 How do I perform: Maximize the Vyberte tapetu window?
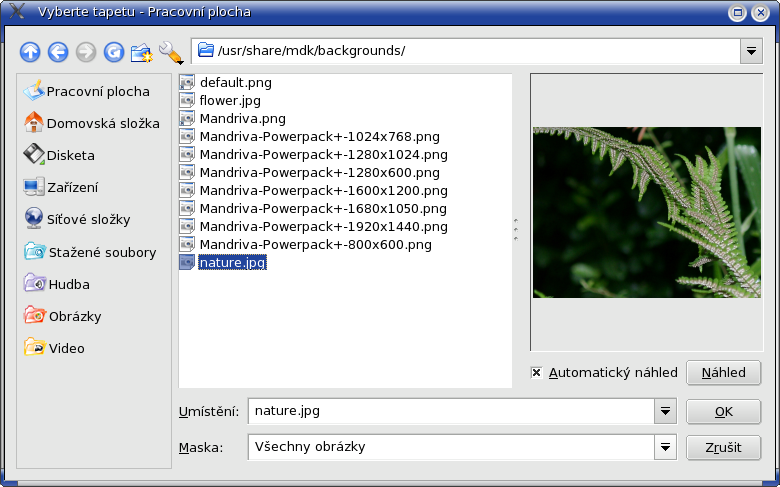coord(737,12)
